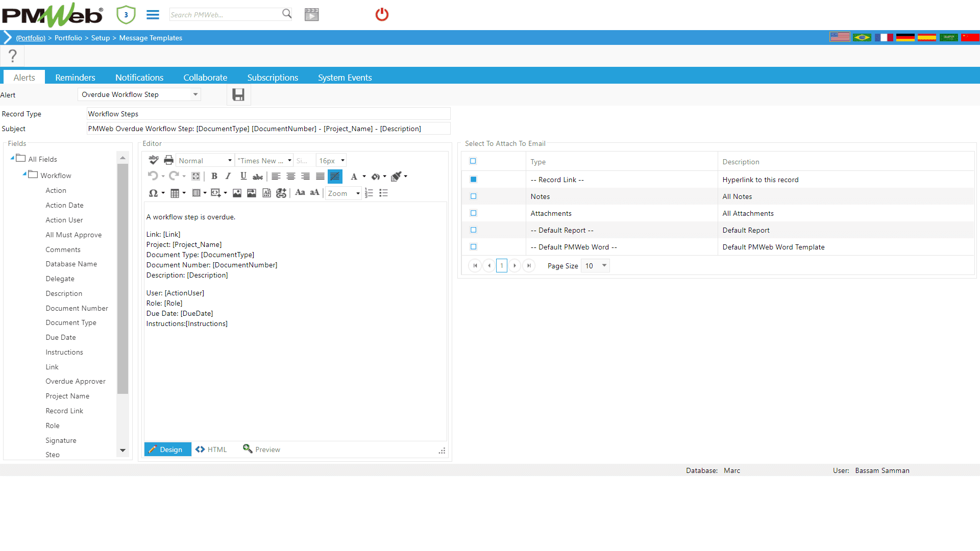Click the format stripper brush icon
Screen dimensions: 980x551
tap(396, 177)
